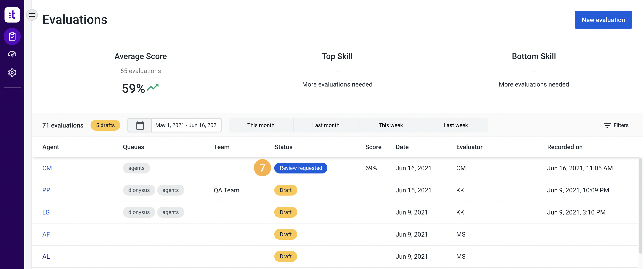
Task: Click the Draft badge in PP row
Action: [286, 190]
